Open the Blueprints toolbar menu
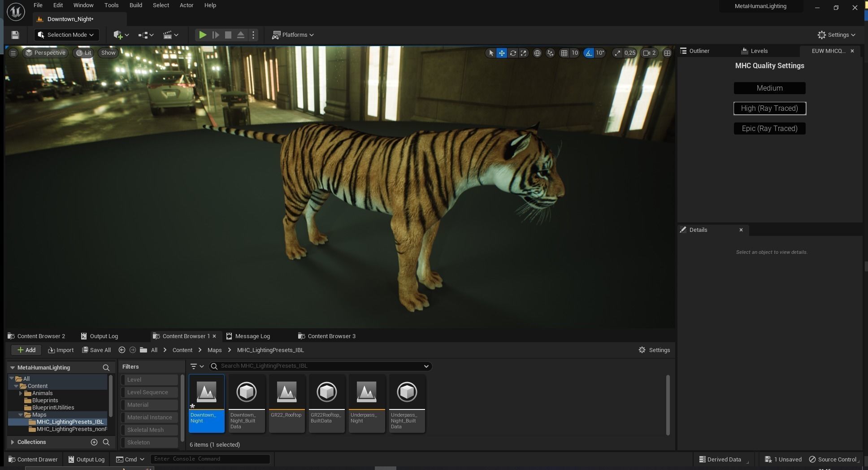 coord(146,35)
